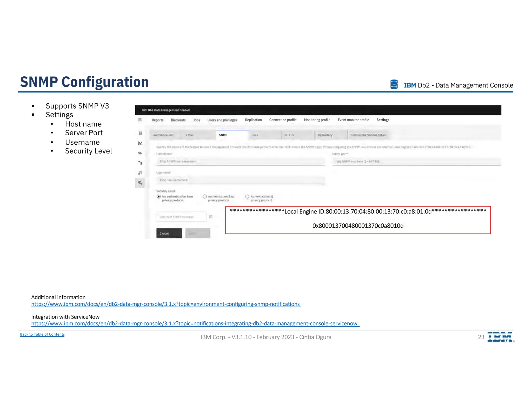Image resolution: width=532 pixels, height=411 pixels.
Task: Click the "SNMP Configuration" slide title
Action: click(x=84, y=82)
